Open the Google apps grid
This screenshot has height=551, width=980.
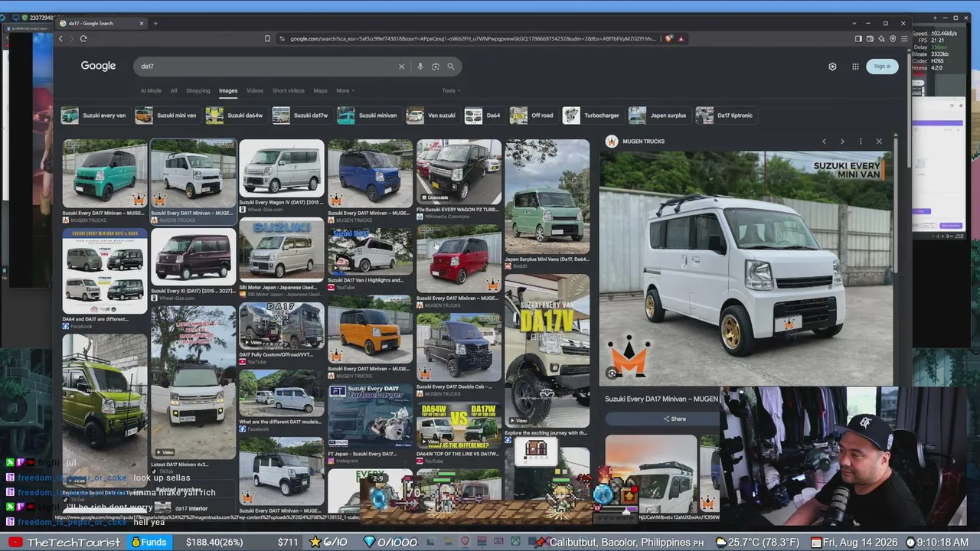coord(855,67)
